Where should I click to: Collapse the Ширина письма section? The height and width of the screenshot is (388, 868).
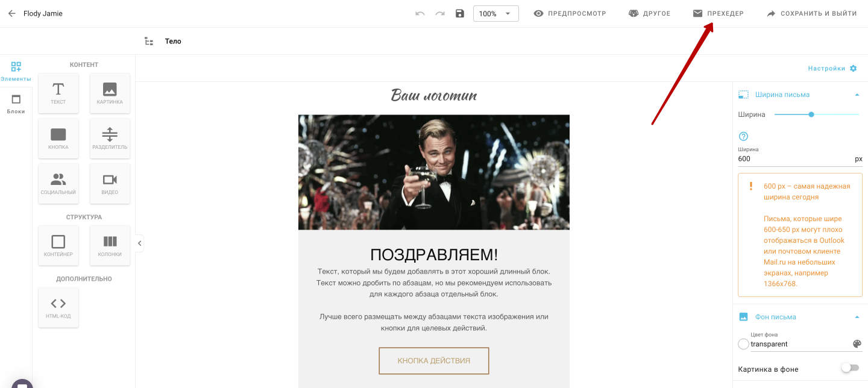tap(857, 95)
